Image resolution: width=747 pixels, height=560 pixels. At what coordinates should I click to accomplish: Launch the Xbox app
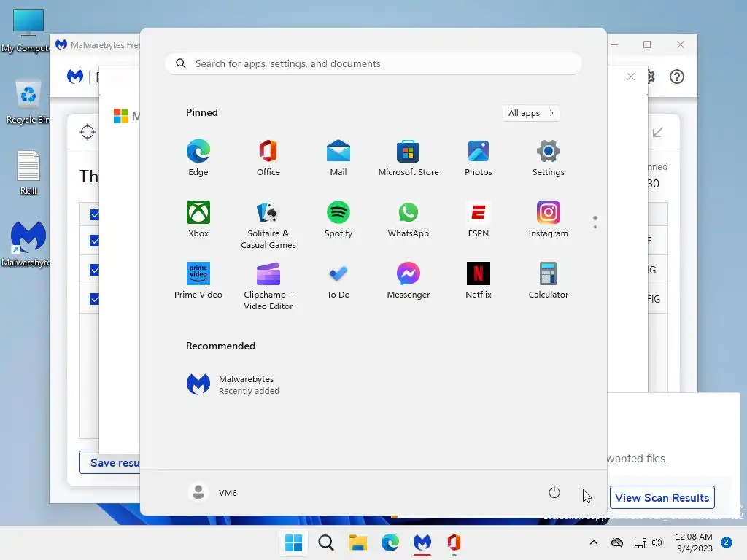[x=198, y=219]
